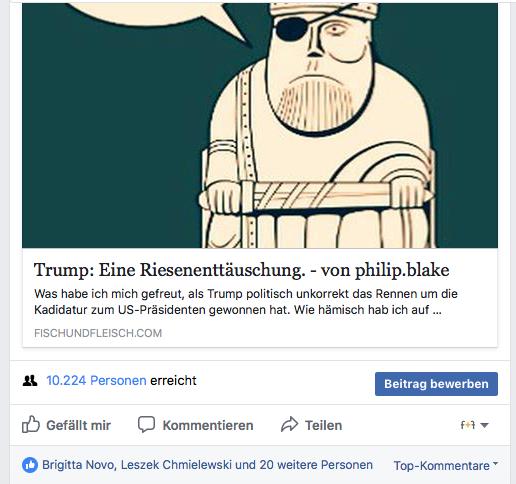Viewport: 516px width, 484px height.
Task: Click the Beitrag bewerben button
Action: click(436, 384)
